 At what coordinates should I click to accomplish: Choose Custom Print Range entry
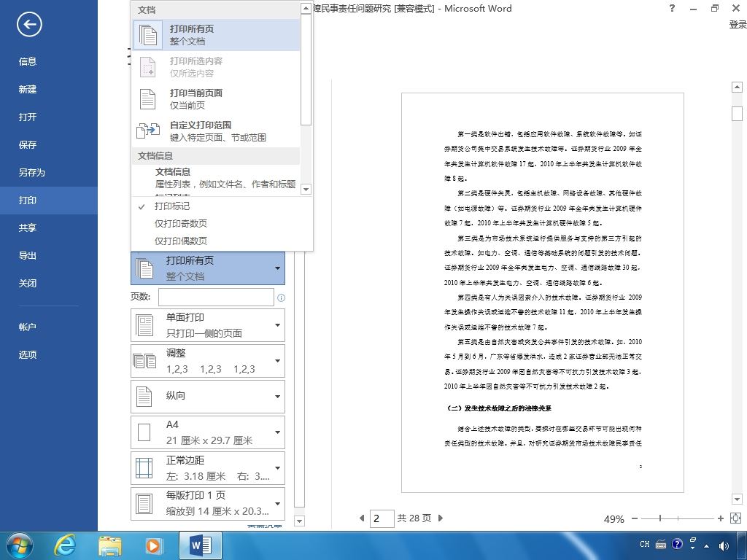216,131
